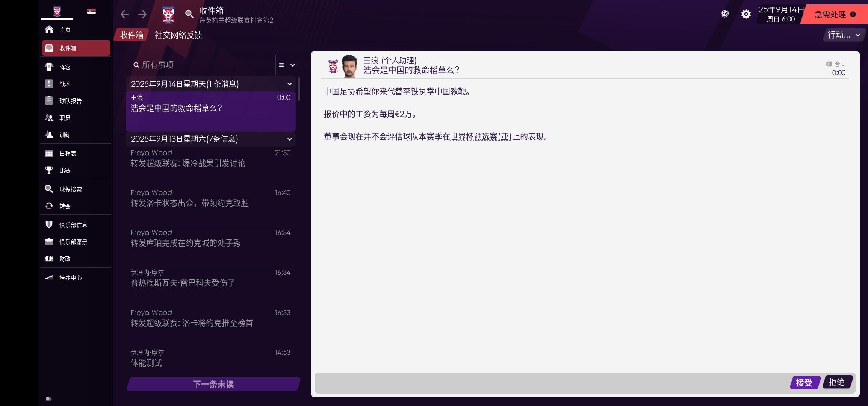Open the 战术 tactics icon
Image resolution: width=868 pixels, height=406 pixels.
click(x=49, y=84)
